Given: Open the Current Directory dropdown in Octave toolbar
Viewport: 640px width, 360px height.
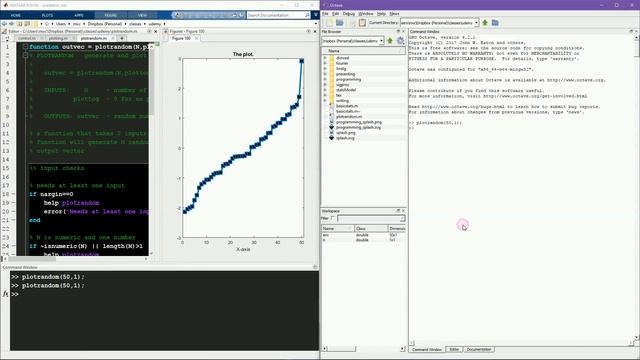Looking at the screenshot, I should point(476,23).
